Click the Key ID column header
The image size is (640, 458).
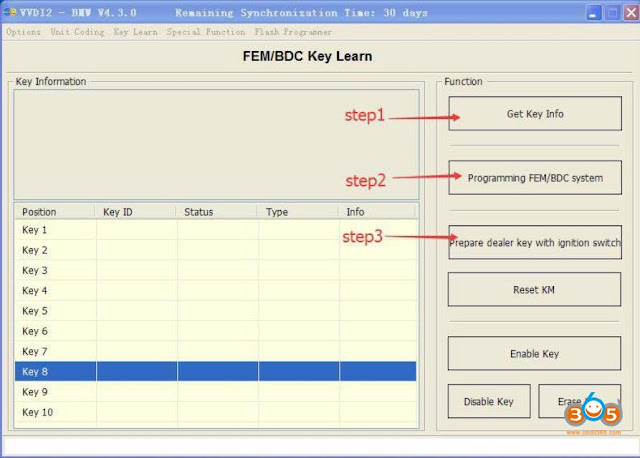point(135,212)
